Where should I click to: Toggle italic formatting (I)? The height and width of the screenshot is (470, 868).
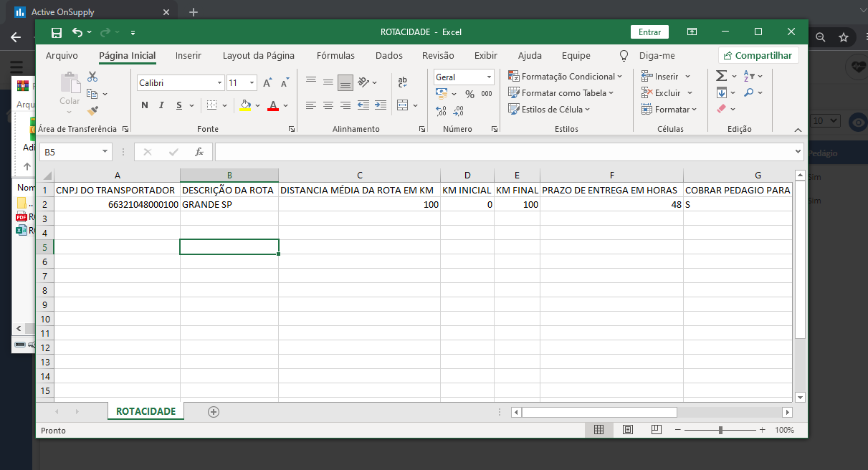[x=162, y=105]
